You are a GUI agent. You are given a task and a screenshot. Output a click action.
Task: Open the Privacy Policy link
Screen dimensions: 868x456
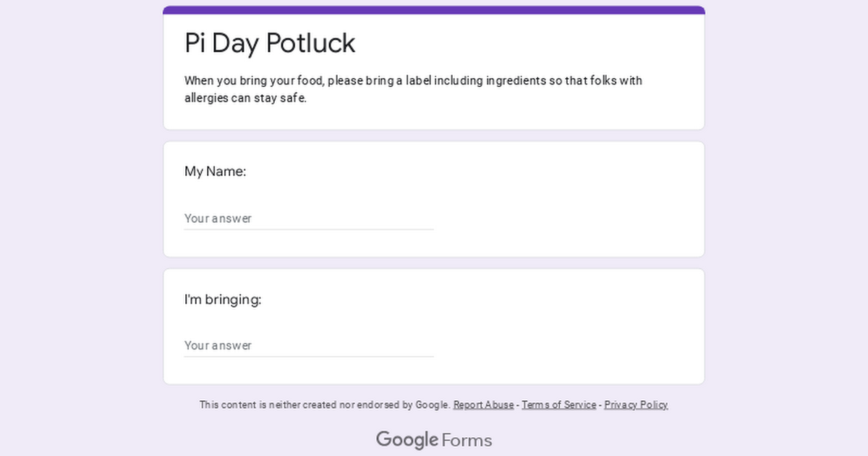click(637, 405)
